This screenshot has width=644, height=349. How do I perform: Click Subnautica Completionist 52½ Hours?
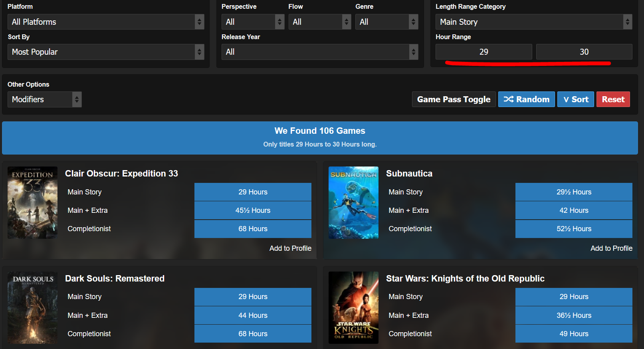tap(574, 229)
